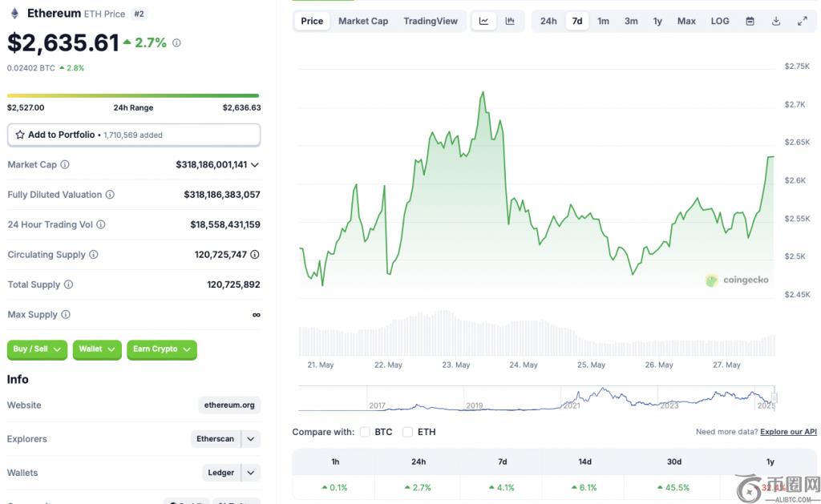Click Add to Portfolio button
This screenshot has height=504, width=821.
(x=133, y=135)
